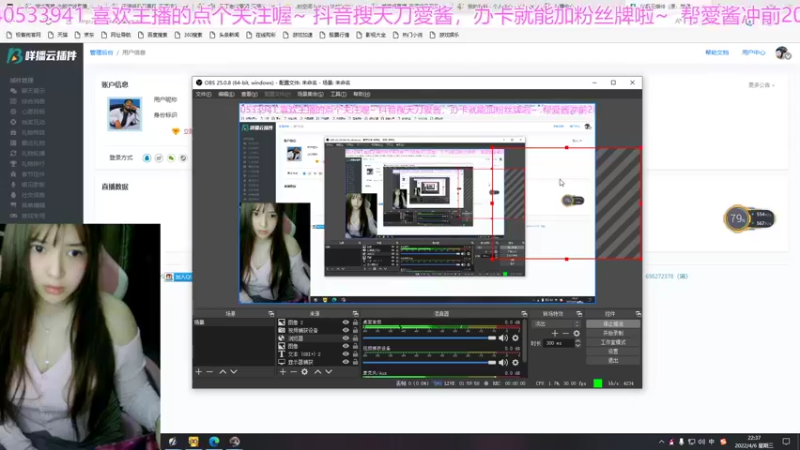
Task: Pop out the 控件 dock panel
Action: 638,313
